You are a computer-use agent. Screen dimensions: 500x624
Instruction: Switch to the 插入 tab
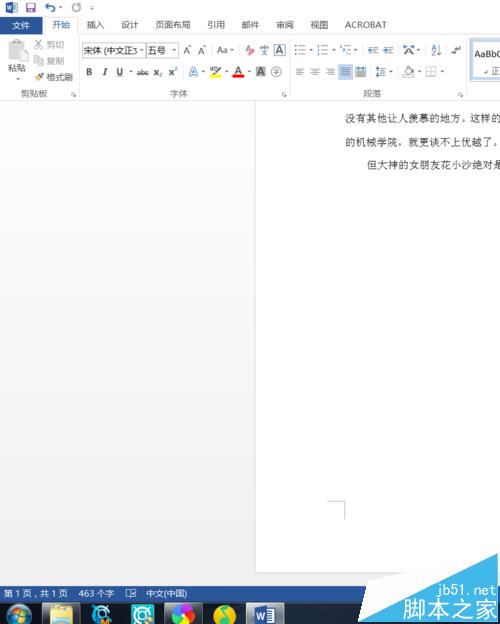pyautogui.click(x=95, y=25)
